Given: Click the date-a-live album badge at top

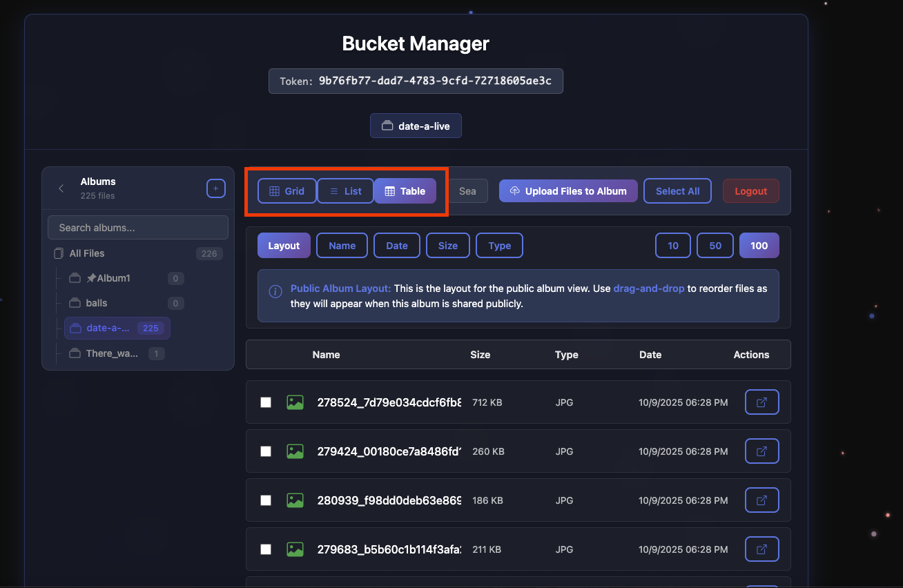Looking at the screenshot, I should [416, 126].
